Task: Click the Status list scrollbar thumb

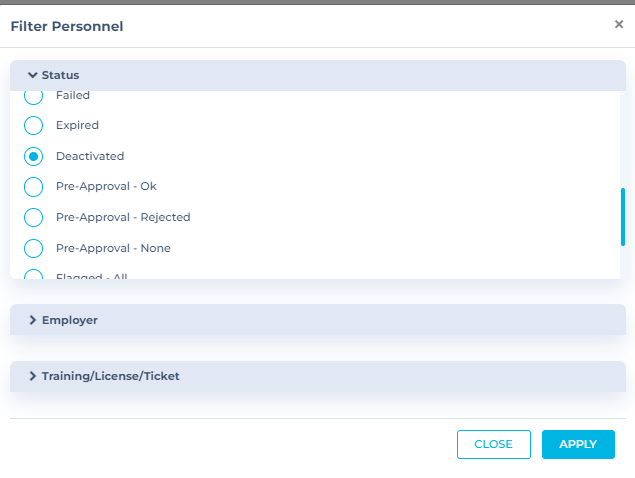Action: pos(623,217)
